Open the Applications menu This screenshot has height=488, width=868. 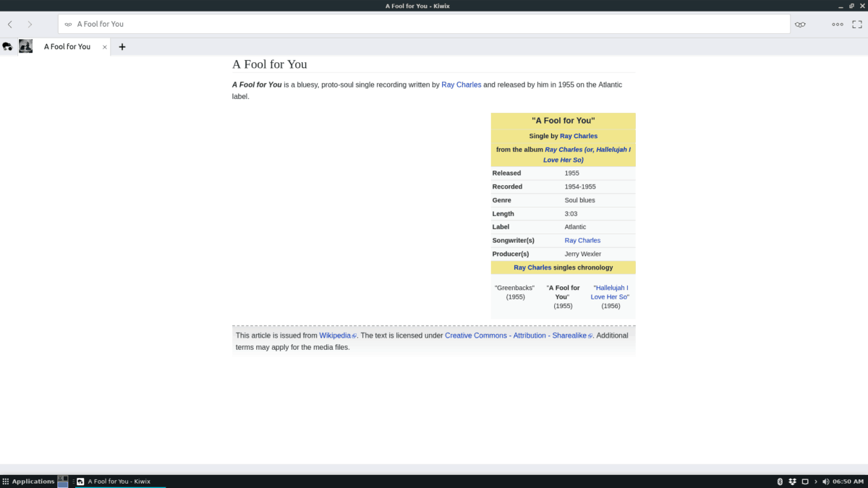pos(29,481)
